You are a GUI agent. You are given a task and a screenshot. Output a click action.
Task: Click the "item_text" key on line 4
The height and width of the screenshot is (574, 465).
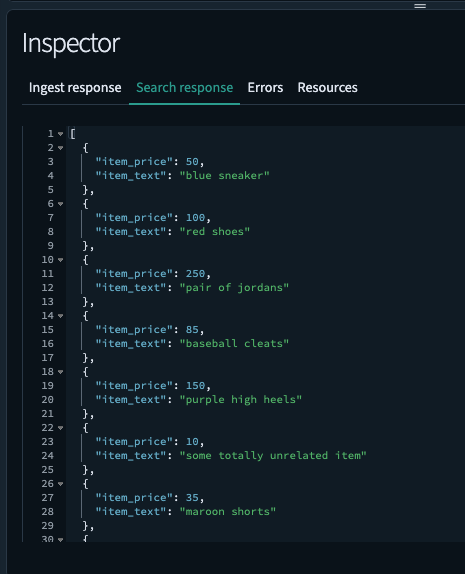pos(131,176)
